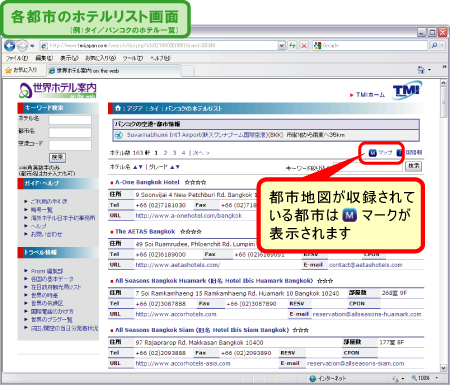
Task: Open the www.aetashotels.com URL link
Action: click(178, 265)
